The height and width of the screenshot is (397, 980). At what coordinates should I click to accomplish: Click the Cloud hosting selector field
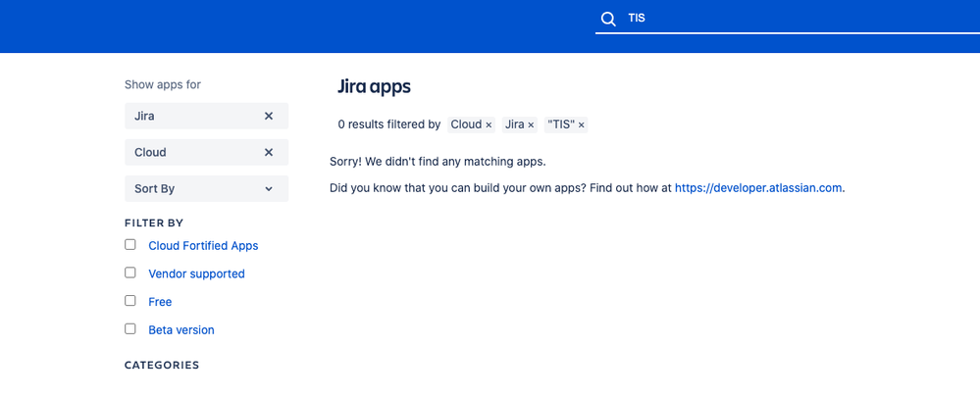pos(207,152)
